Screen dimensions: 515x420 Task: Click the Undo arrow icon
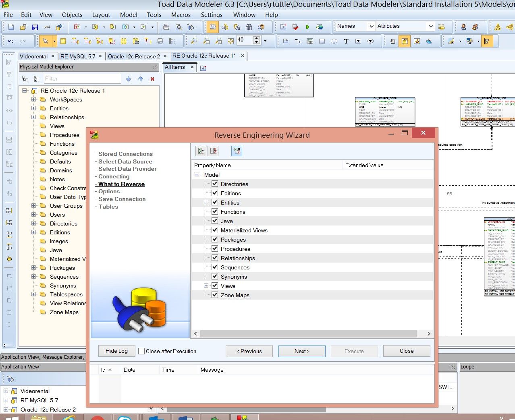click(11, 41)
